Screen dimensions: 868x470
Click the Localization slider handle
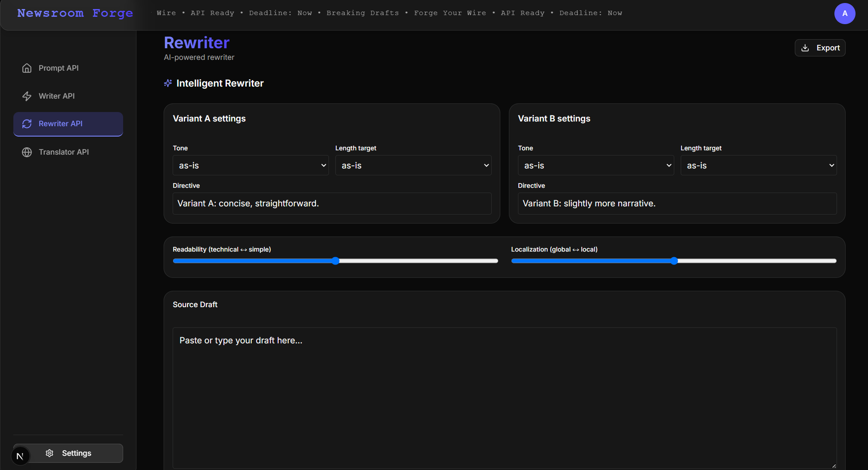[674, 261]
